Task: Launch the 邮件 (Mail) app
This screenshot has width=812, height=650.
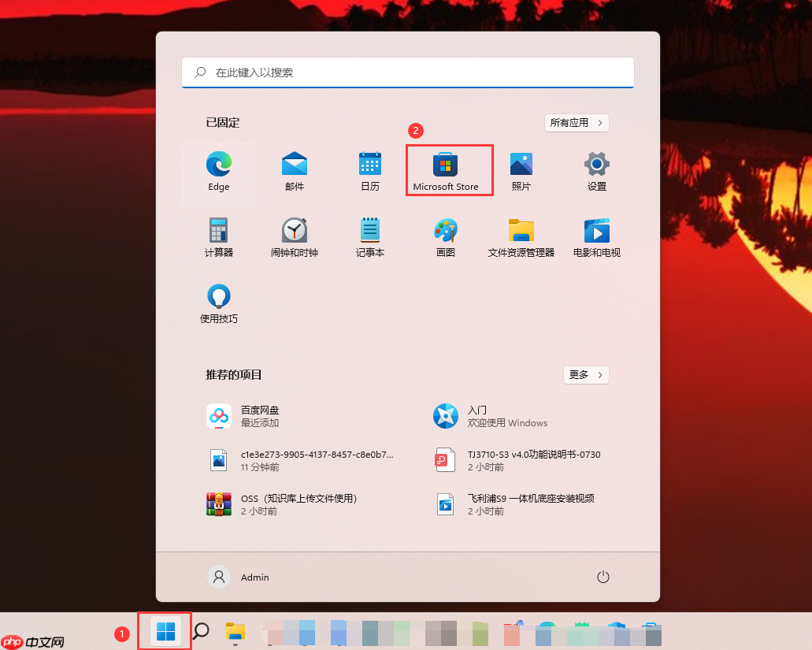Action: pos(294,169)
